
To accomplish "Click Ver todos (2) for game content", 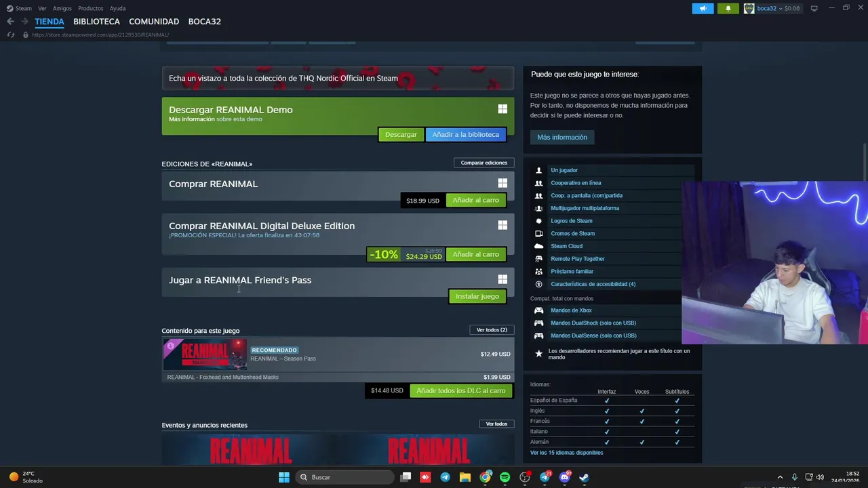I will click(x=492, y=330).
